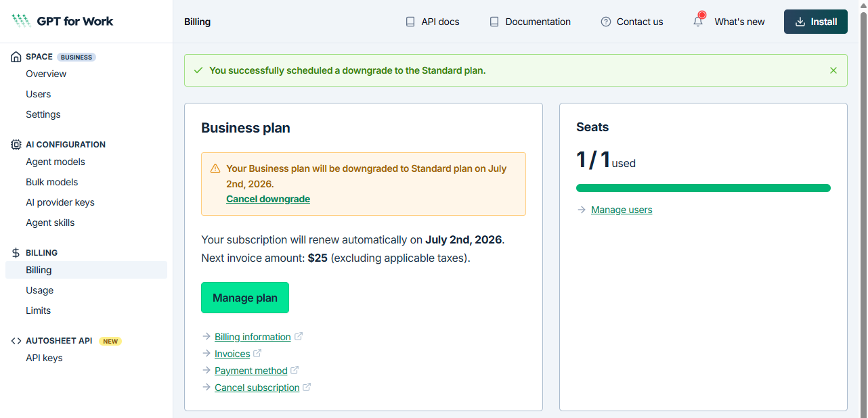Select Billing in the sidebar
The width and height of the screenshot is (868, 418).
[x=86, y=270]
